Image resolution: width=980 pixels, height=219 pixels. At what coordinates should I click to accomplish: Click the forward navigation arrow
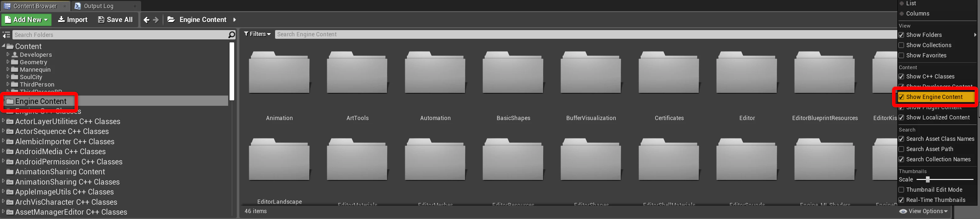click(156, 20)
